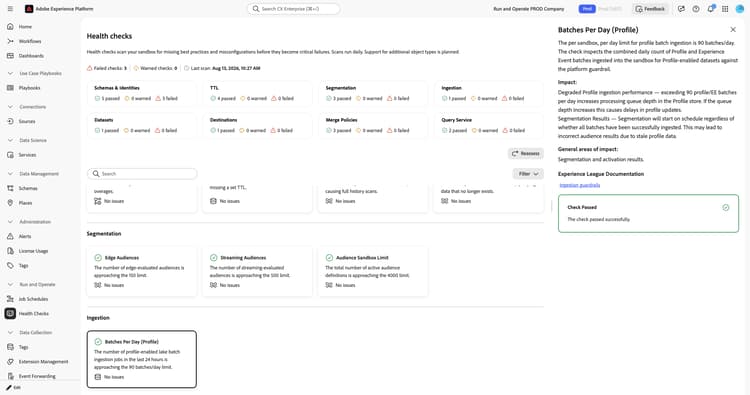Viewport: 750px width, 395px height.
Task: Collapse the Data Management sidebar section
Action: [x=10, y=174]
